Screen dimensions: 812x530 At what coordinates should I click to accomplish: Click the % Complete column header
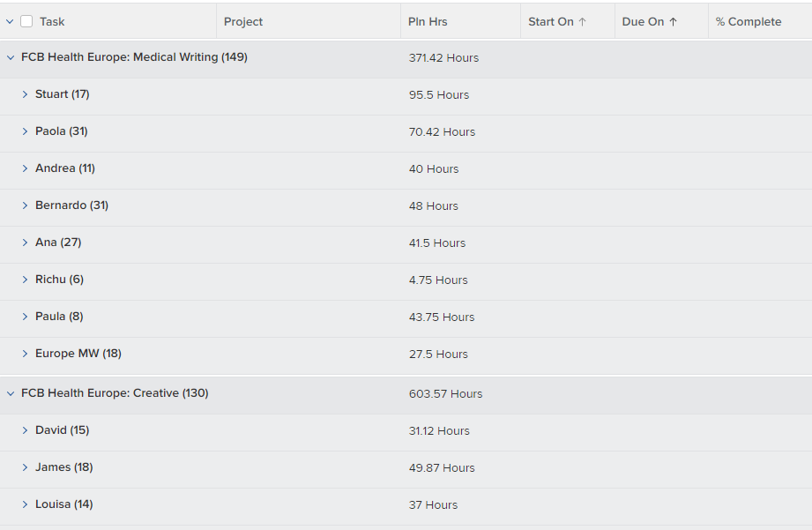pyautogui.click(x=749, y=22)
